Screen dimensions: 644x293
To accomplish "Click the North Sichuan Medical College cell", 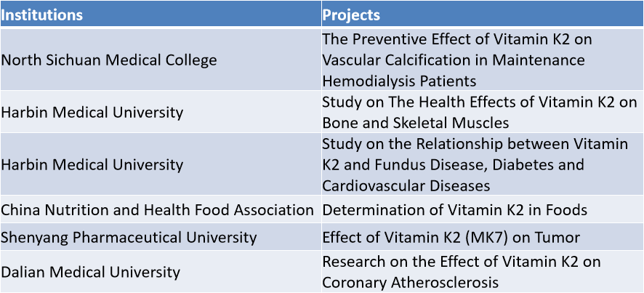I will pos(161,60).
